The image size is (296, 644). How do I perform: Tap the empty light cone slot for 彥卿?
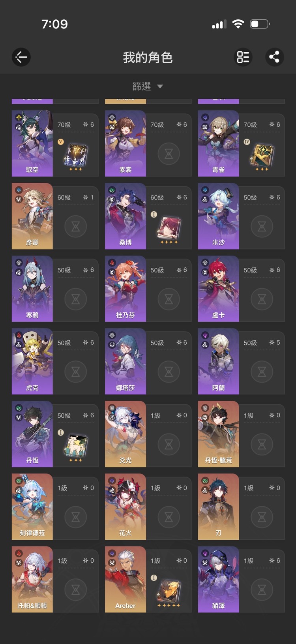[76, 226]
